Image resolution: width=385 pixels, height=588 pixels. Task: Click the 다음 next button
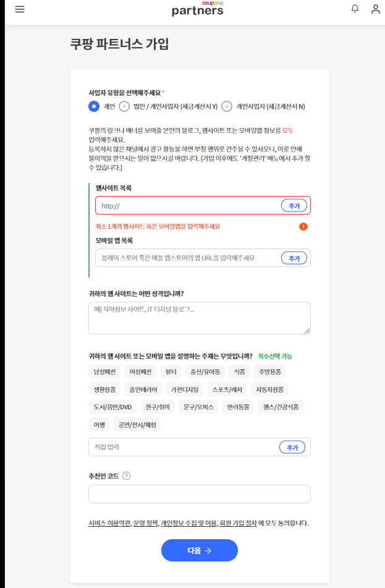[200, 550]
